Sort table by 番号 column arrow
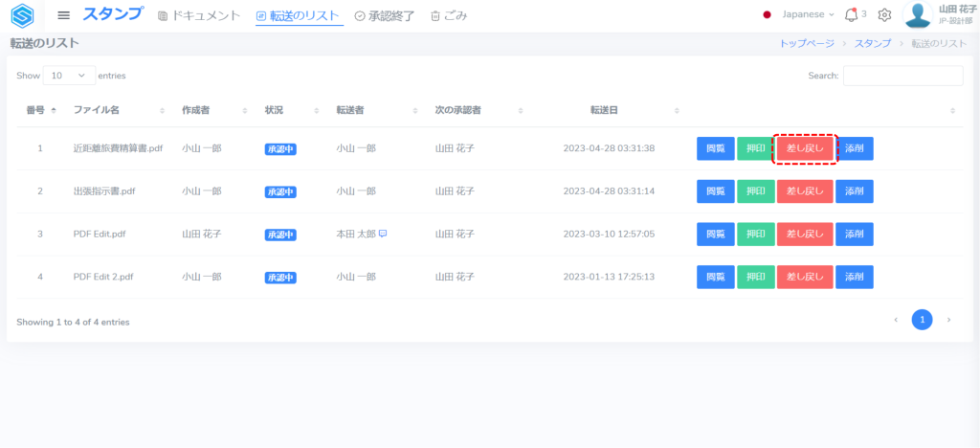980x448 pixels. 54,110
